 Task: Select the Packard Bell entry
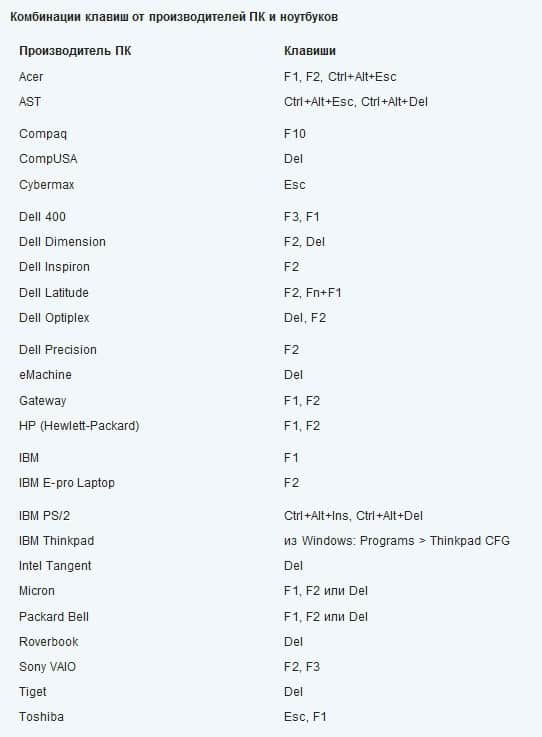pyautogui.click(x=54, y=616)
